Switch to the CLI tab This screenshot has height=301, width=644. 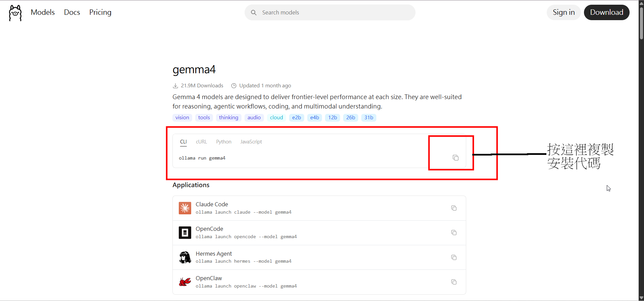click(183, 142)
